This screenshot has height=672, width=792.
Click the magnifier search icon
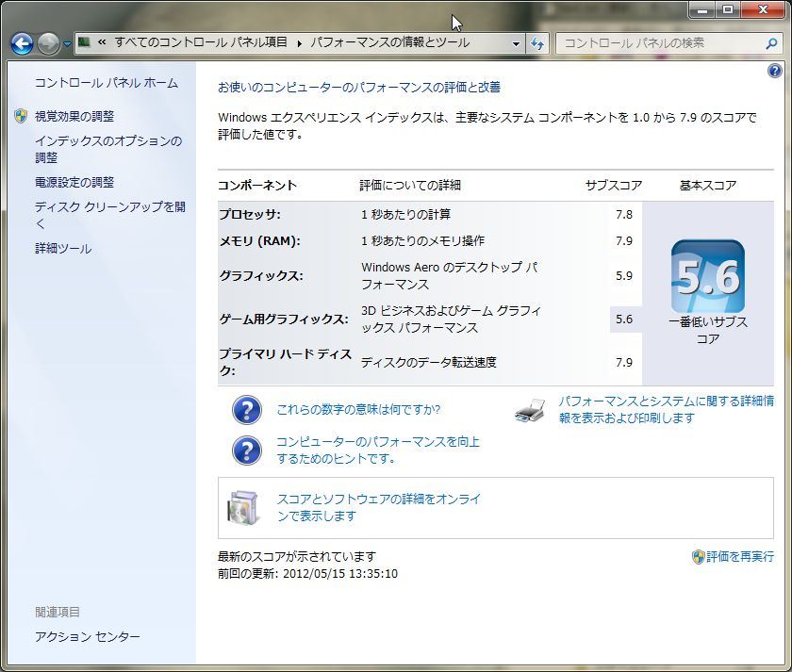point(771,44)
